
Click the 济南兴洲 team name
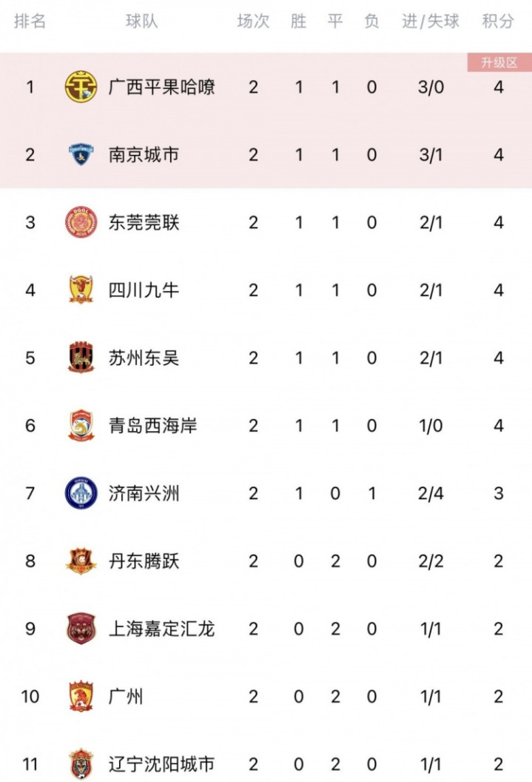click(x=144, y=493)
